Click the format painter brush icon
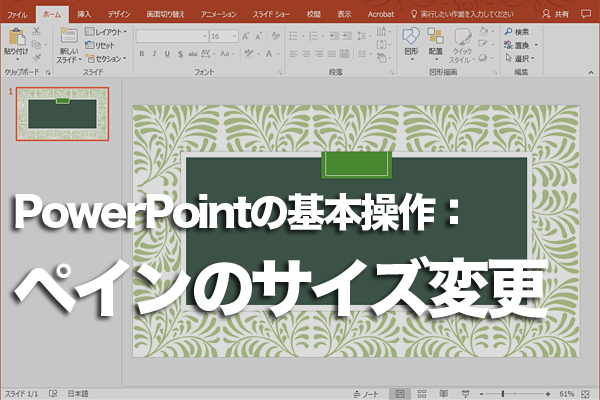Image resolution: width=600 pixels, height=400 pixels. coord(36,58)
